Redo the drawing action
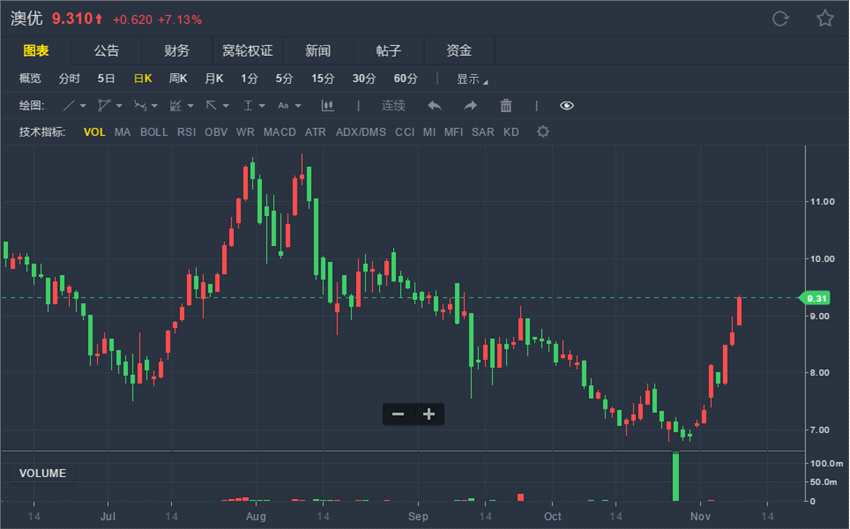This screenshot has height=529, width=850. 471,106
